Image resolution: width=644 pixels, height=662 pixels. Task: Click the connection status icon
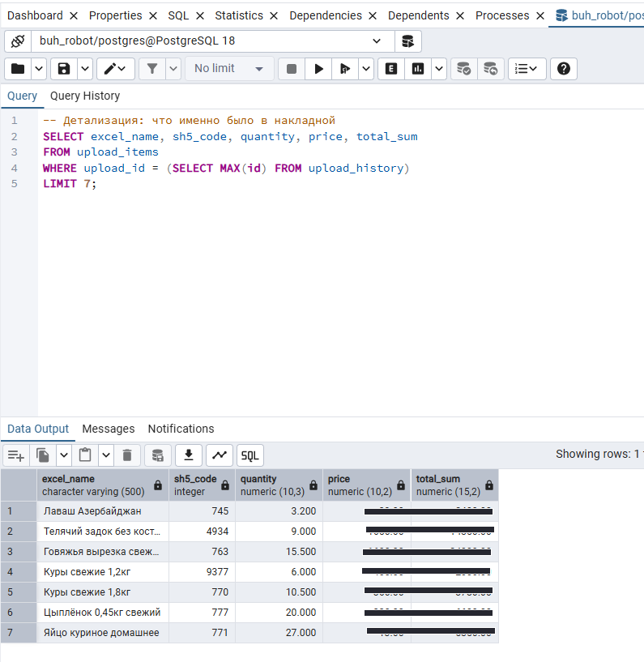click(x=18, y=41)
